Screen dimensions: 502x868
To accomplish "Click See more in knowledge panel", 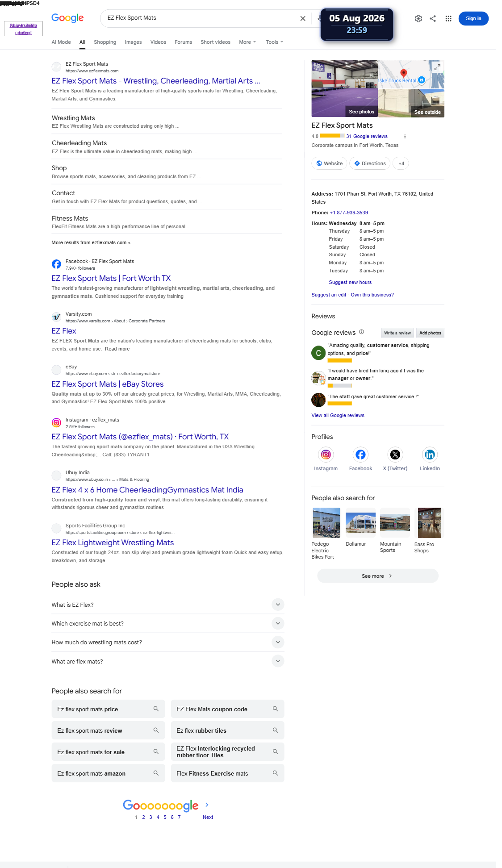I will (378, 576).
